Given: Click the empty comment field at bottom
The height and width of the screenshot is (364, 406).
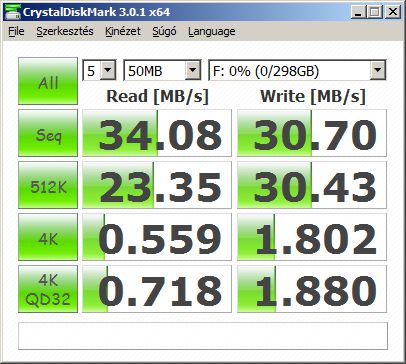Looking at the screenshot, I should click(203, 336).
